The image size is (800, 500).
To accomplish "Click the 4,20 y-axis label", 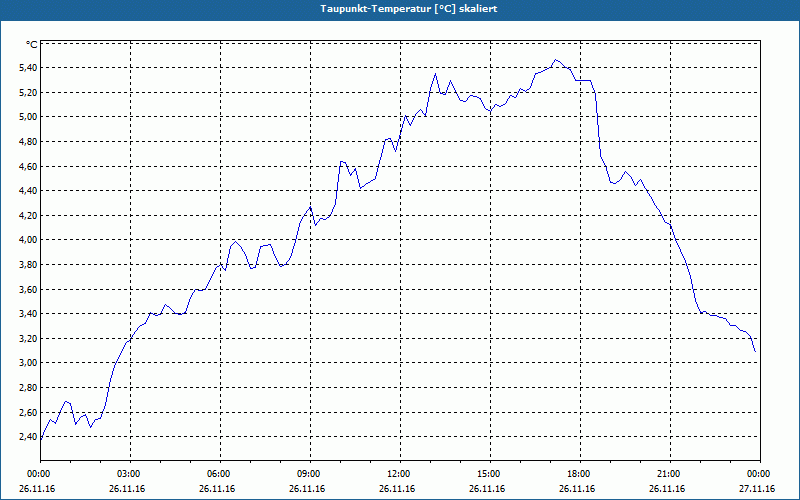I will pos(29,215).
